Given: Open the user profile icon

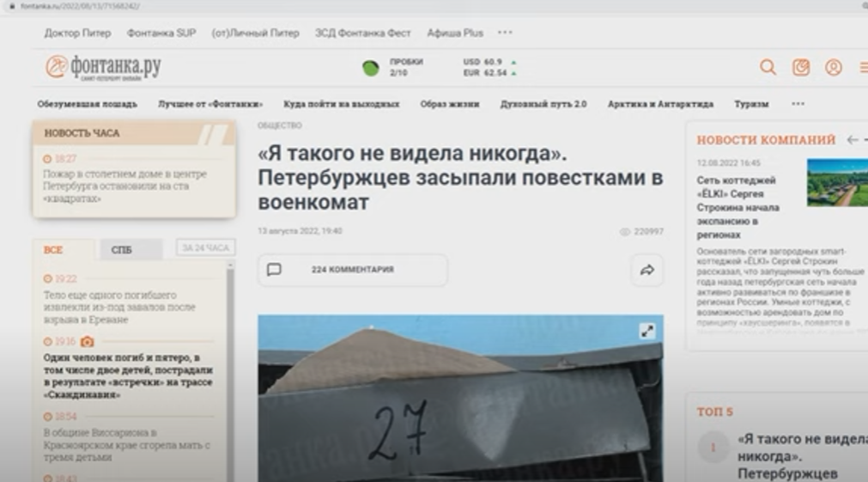Looking at the screenshot, I should 833,67.
